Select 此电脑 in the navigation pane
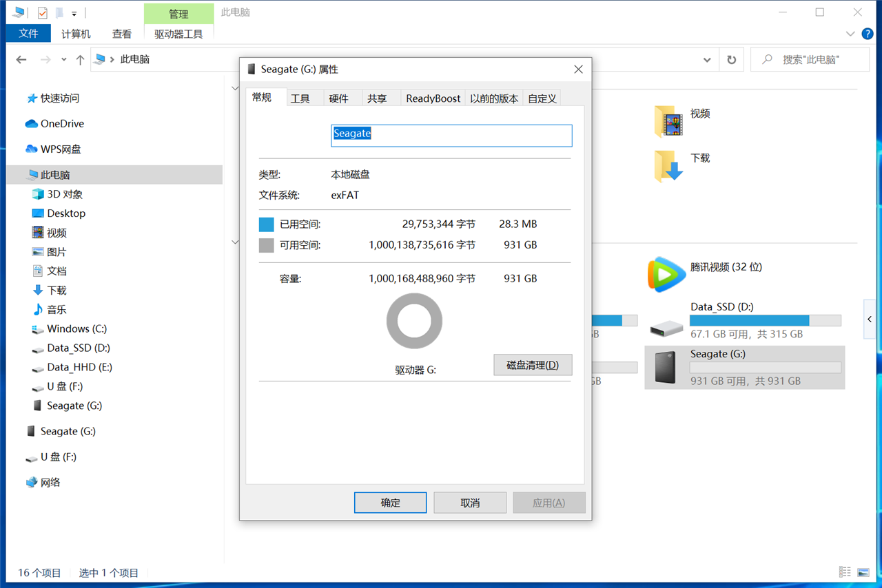 coord(114,175)
